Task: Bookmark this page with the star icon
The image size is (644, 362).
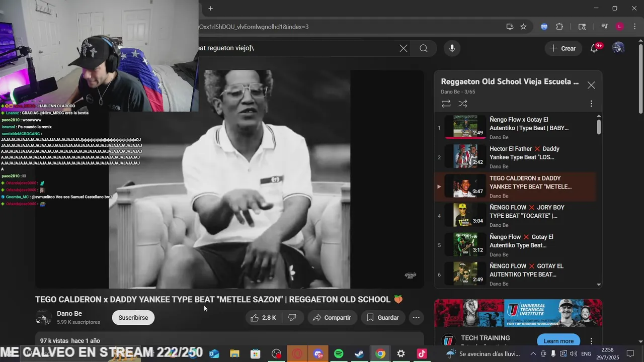Action: point(523,27)
